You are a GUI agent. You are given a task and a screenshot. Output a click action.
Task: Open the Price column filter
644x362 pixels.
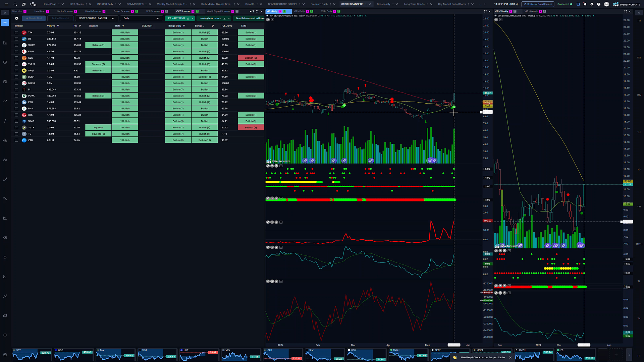click(x=80, y=26)
